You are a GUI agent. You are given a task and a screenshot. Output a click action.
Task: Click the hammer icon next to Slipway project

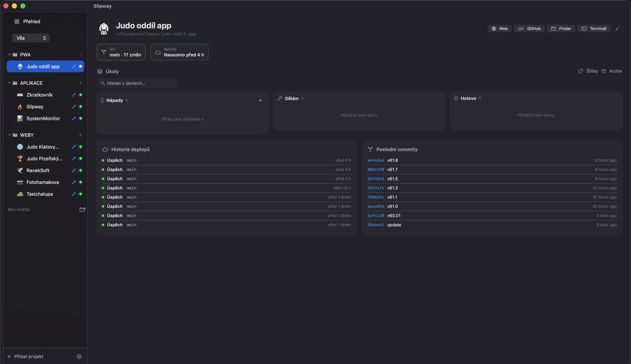pos(74,107)
